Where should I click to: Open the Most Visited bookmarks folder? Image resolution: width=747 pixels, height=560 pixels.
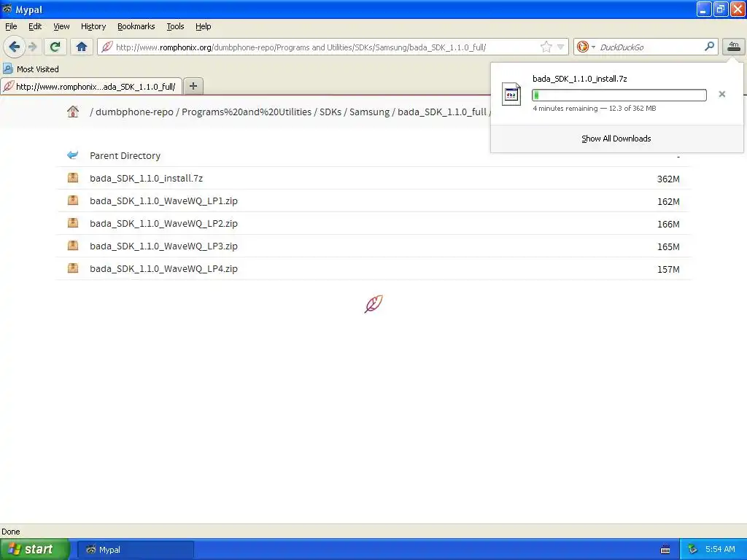31,69
